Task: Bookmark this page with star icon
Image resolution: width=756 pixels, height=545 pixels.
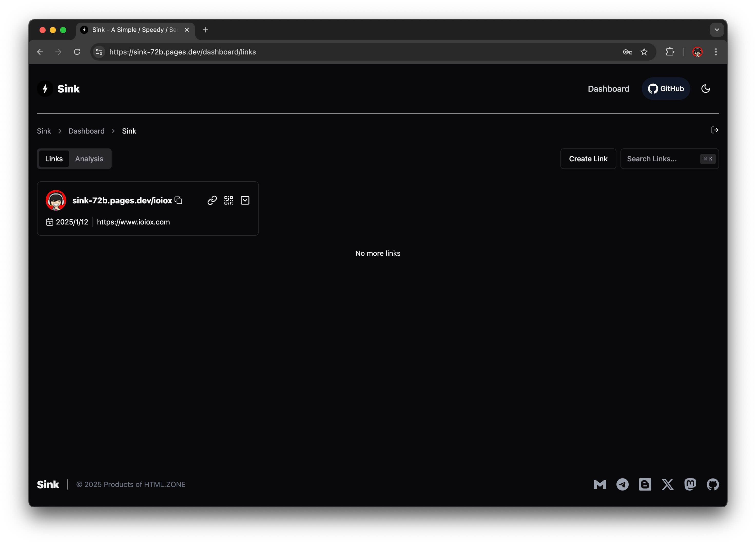Action: [644, 52]
